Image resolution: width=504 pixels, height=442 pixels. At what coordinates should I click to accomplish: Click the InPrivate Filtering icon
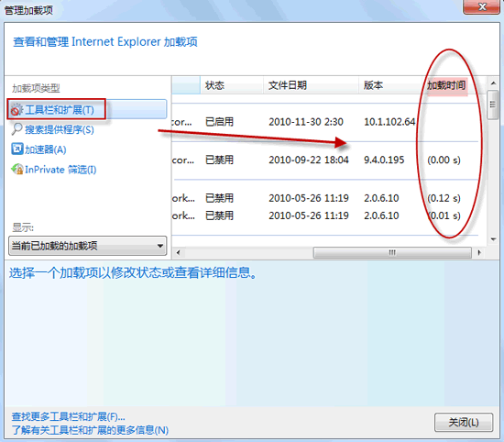[x=17, y=169]
